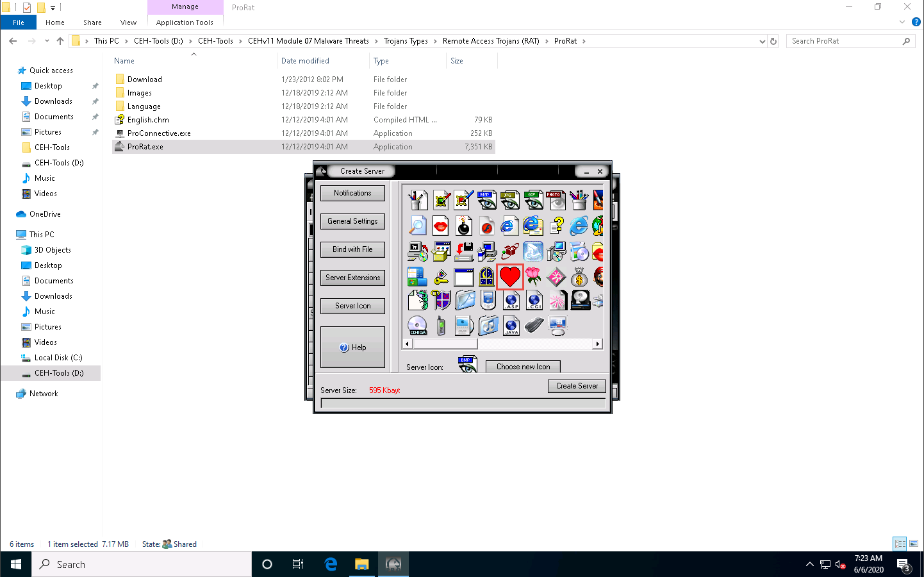This screenshot has width=924, height=577.
Task: Open the File menu in Explorer
Action: click(x=19, y=22)
